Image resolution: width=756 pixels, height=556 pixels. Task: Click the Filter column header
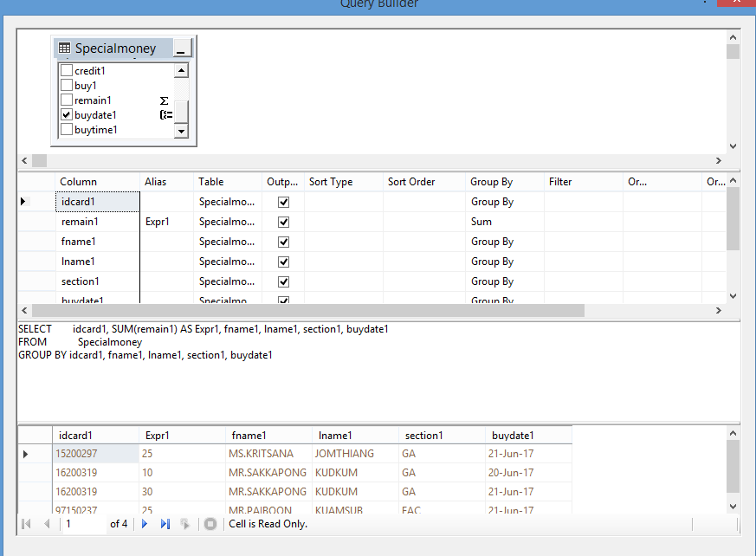click(x=584, y=182)
